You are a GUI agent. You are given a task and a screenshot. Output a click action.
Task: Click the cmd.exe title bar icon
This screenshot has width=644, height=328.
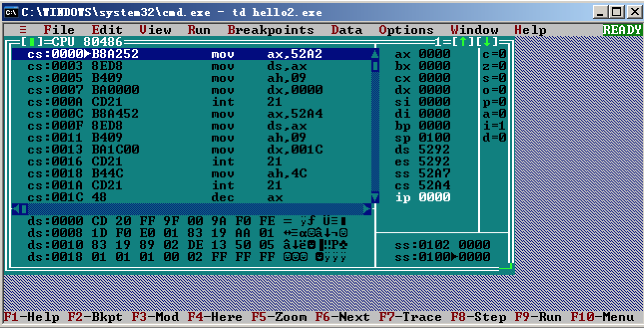11,12
